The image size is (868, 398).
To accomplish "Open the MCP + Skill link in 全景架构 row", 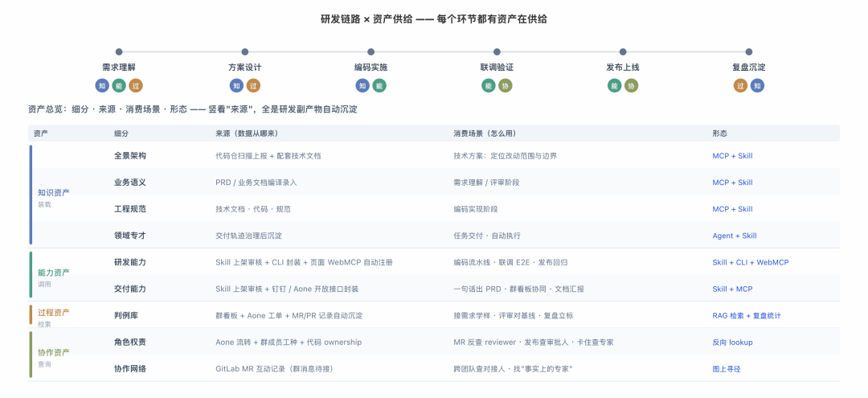I will tap(732, 156).
